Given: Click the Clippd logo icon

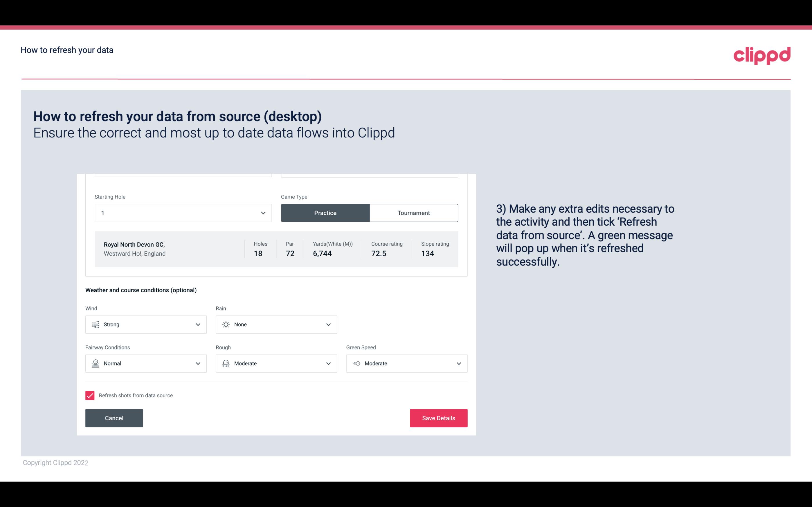Looking at the screenshot, I should point(762,54).
